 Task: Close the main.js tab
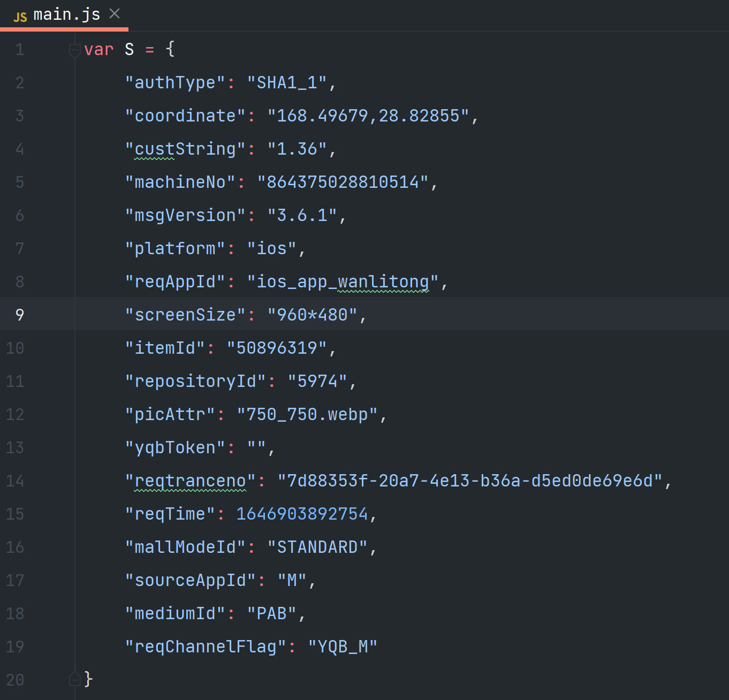tap(115, 14)
